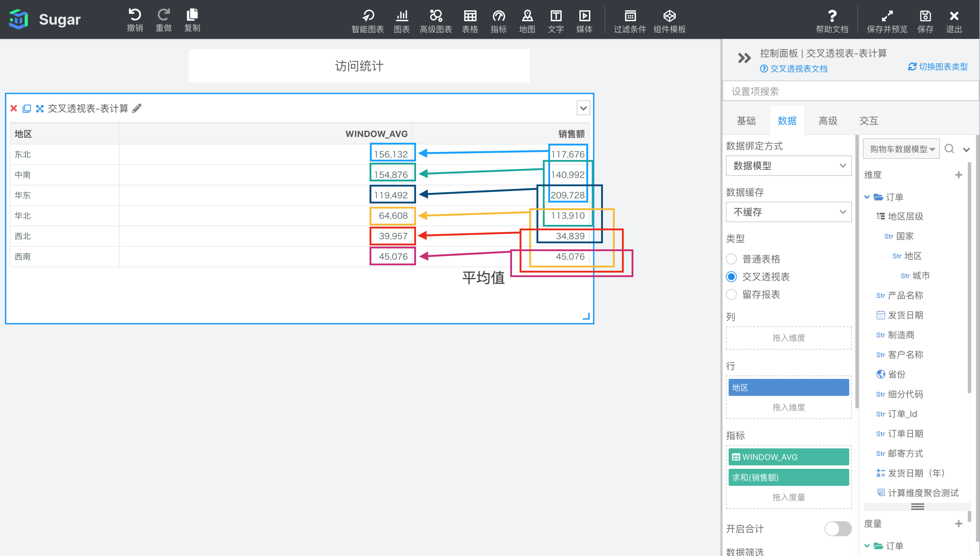Open the 高级图表 advanced chart menu
This screenshot has width=980, height=556.
436,21
